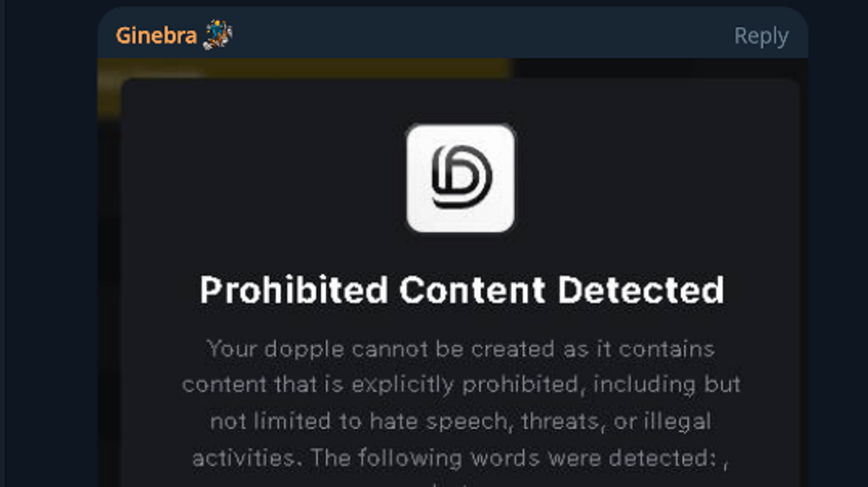Click the badge icon beside Ginebra
The image size is (868, 487).
(218, 35)
